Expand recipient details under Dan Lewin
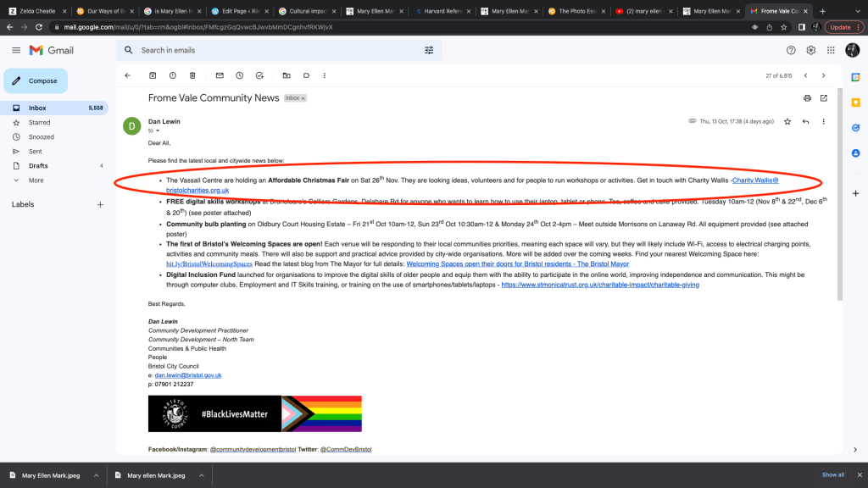 [158, 131]
